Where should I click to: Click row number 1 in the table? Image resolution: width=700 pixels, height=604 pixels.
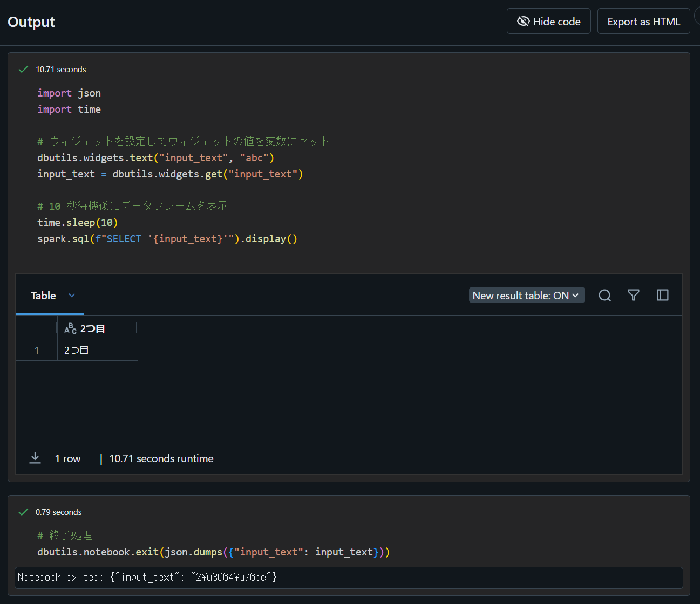pos(36,350)
